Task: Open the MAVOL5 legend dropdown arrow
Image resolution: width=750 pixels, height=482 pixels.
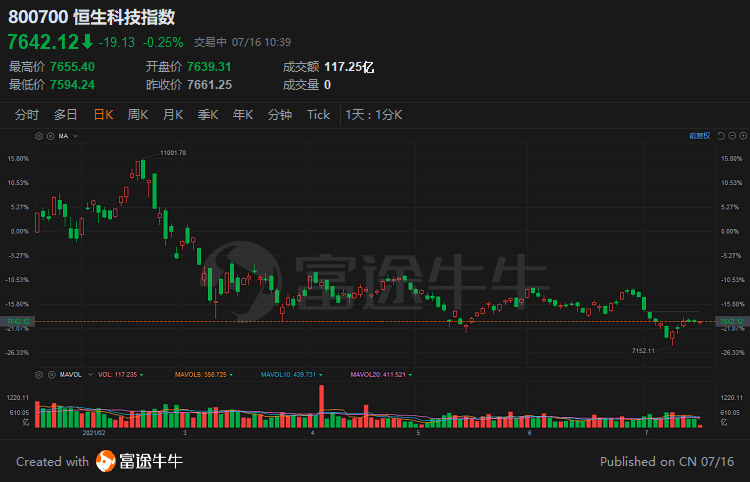Action: click(232, 375)
